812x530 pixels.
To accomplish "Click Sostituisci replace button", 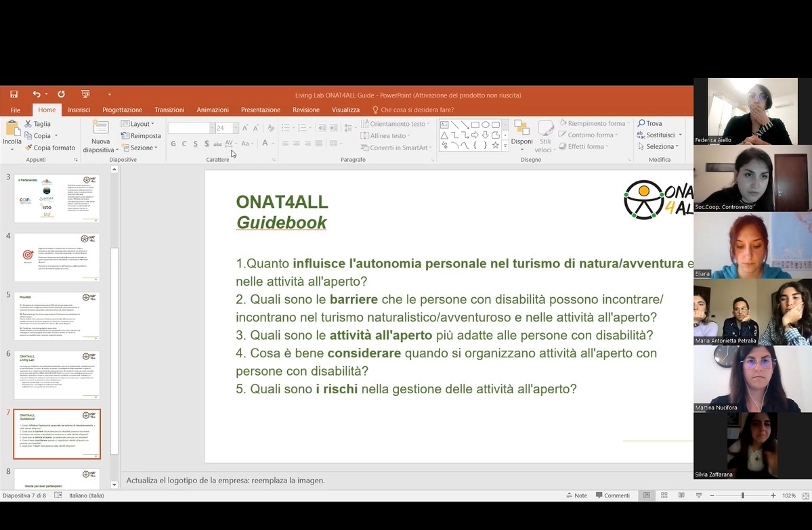I will (659, 135).
